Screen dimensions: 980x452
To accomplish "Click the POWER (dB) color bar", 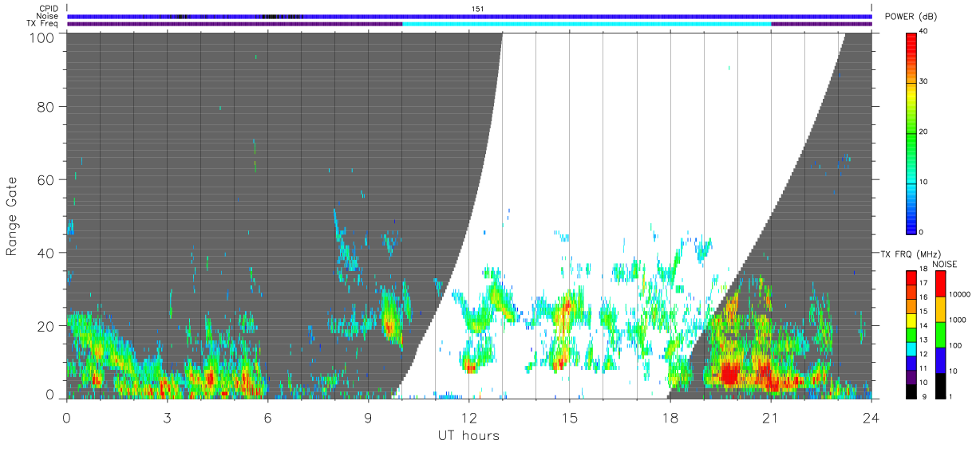I will tap(911, 132).
